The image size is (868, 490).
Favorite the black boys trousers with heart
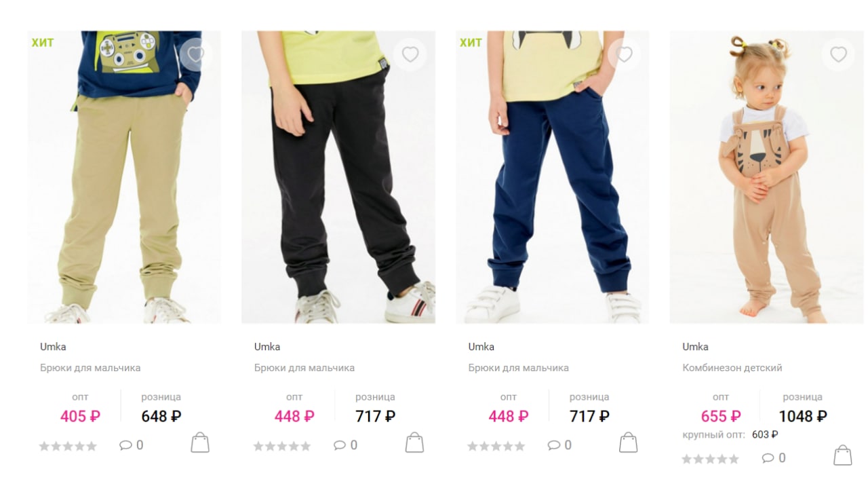410,54
